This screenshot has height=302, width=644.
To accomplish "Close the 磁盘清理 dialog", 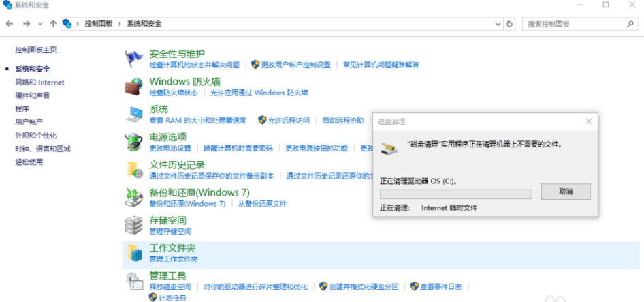I will click(x=589, y=121).
